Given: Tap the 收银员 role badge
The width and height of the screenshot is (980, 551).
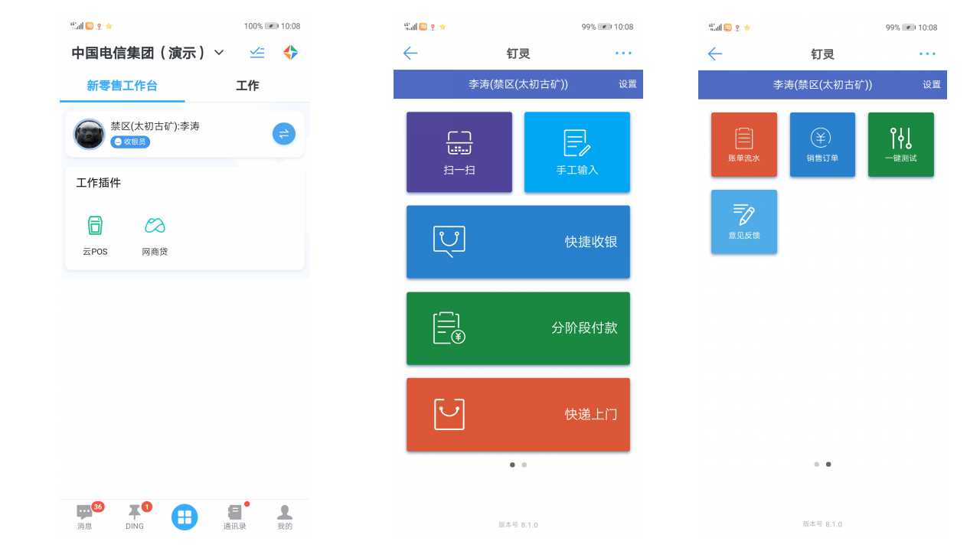Looking at the screenshot, I should (130, 142).
